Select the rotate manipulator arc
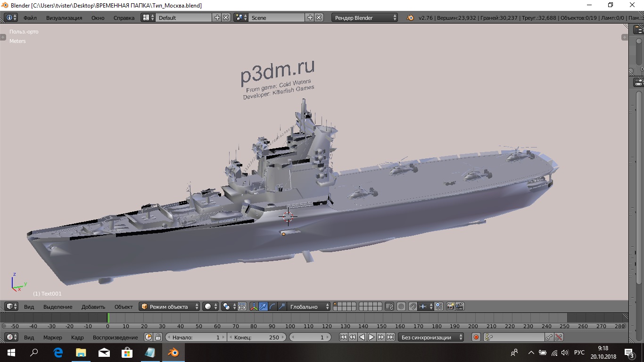The image size is (644, 362). 272,306
